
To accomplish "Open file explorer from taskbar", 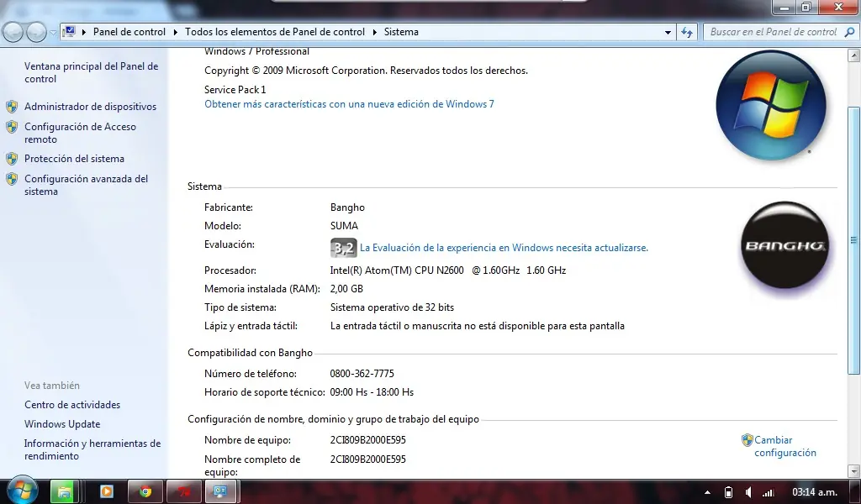I will click(x=64, y=491).
